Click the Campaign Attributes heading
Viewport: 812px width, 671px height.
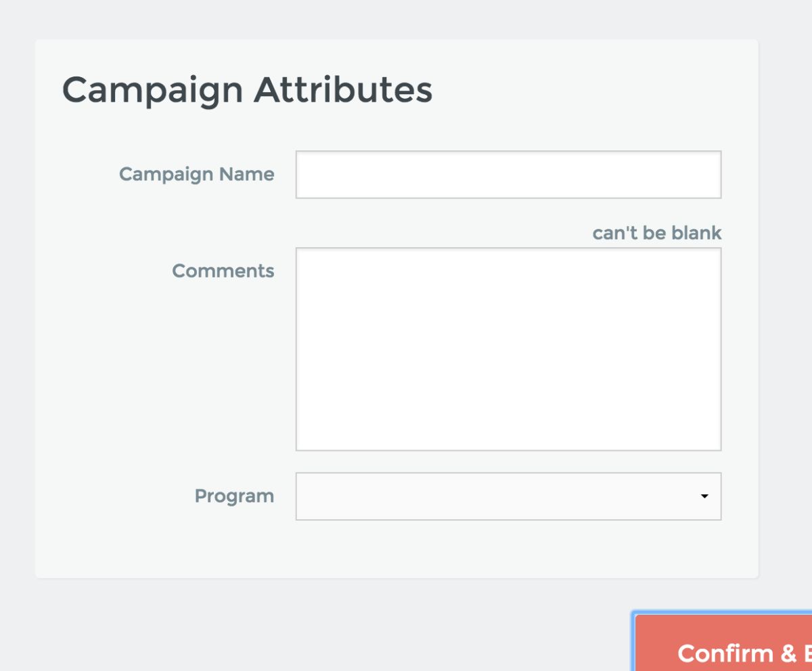tap(247, 90)
